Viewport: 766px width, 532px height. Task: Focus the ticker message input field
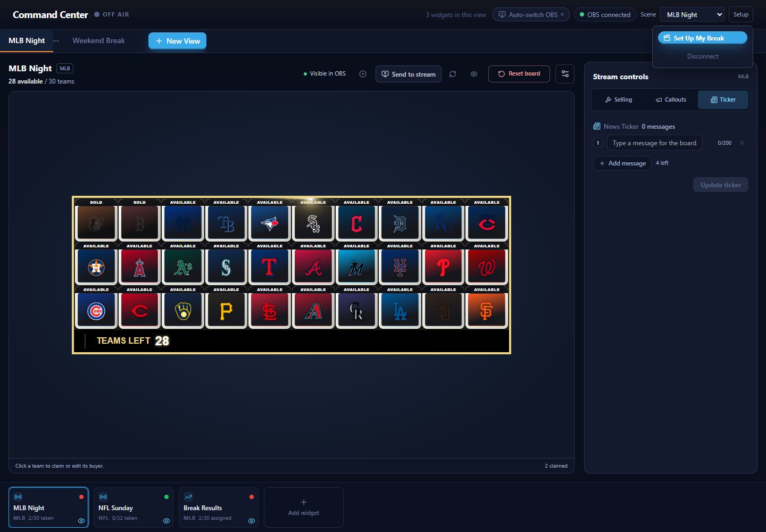tap(654, 143)
